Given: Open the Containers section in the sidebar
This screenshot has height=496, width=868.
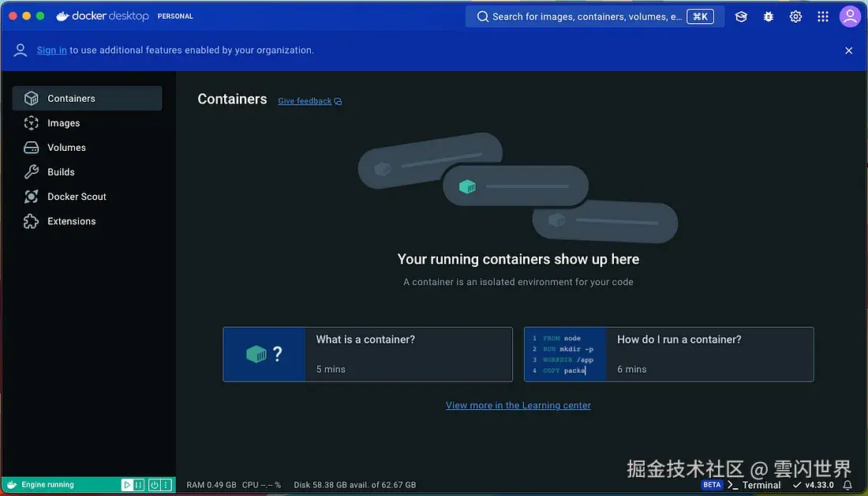Looking at the screenshot, I should point(87,98).
